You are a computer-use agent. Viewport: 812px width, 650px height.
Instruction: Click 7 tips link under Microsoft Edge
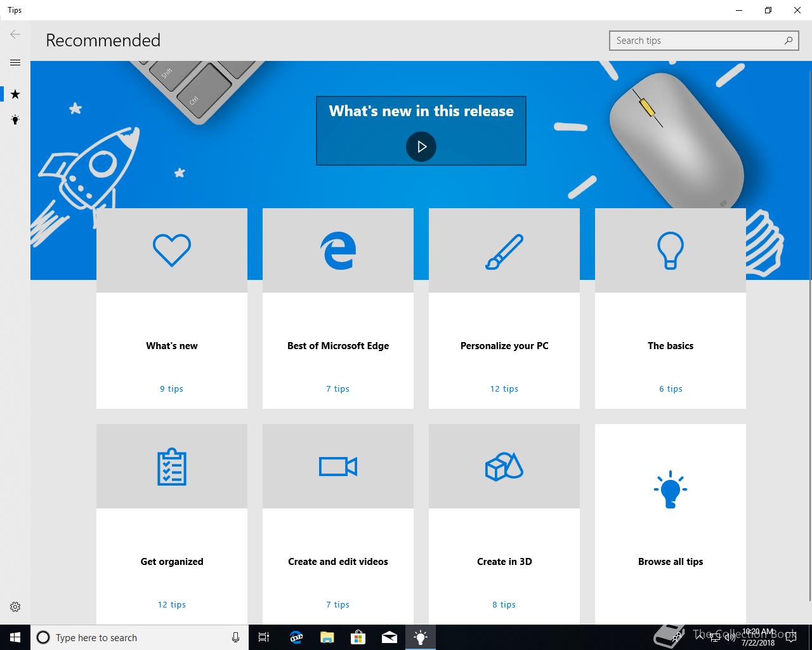pos(337,389)
